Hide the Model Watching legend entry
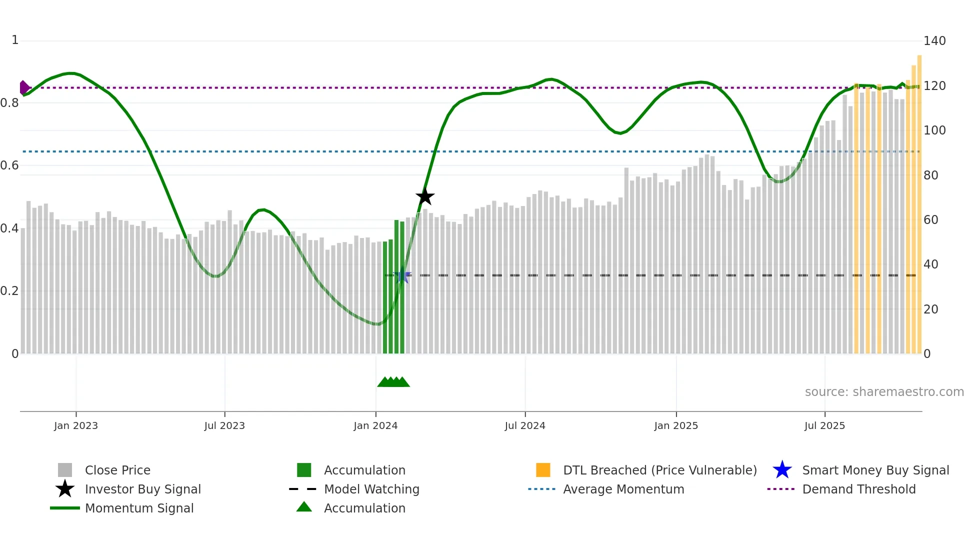Viewport: 980px width, 551px height. 371,489
